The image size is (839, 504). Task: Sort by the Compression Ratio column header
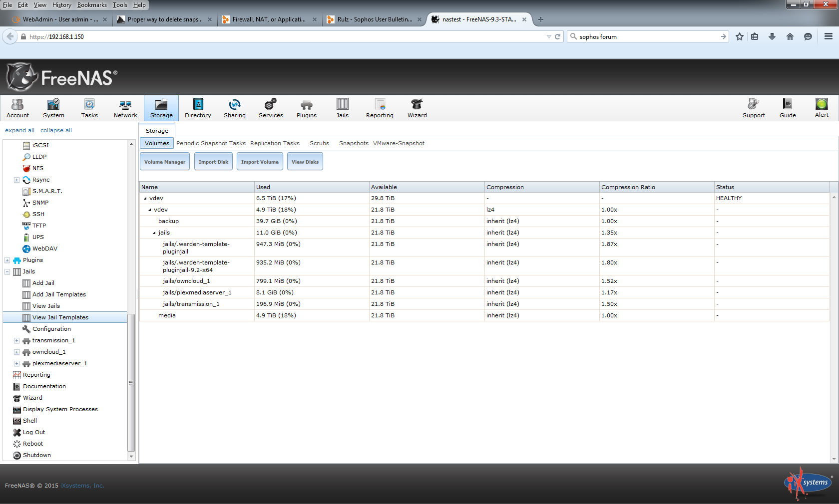click(x=656, y=187)
